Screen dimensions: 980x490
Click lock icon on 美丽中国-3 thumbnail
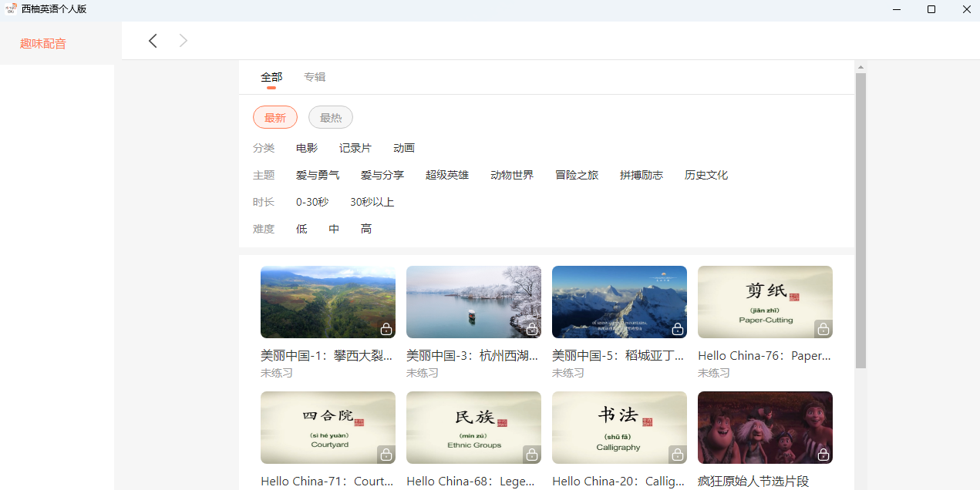tap(532, 329)
